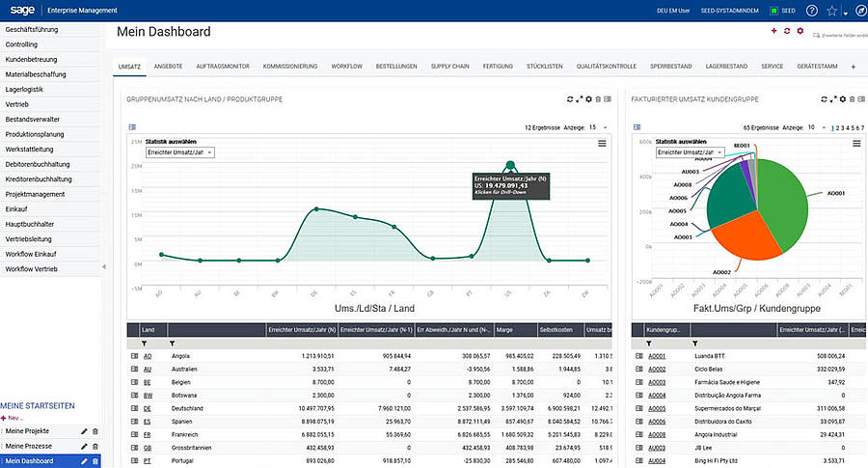
Task: Collapse the left sidebar arrow
Action: 103,267
